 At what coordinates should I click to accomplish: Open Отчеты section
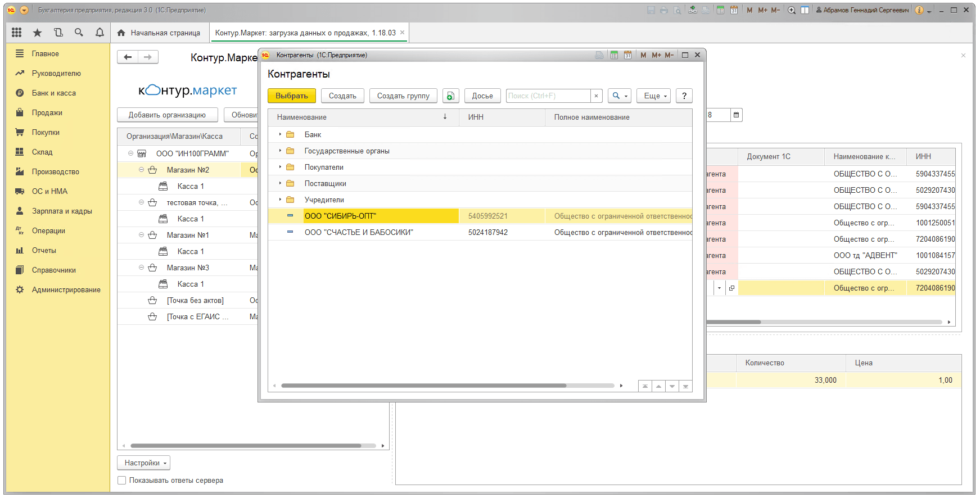click(x=44, y=251)
